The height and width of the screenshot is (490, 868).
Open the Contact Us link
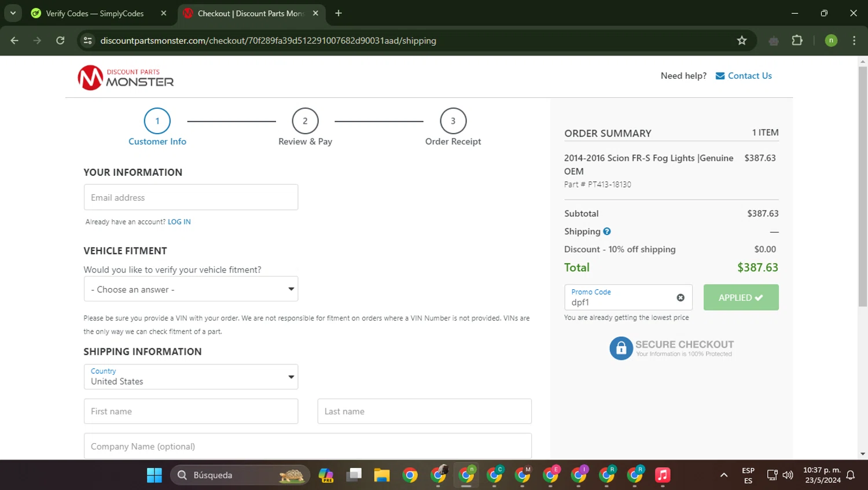(x=749, y=76)
